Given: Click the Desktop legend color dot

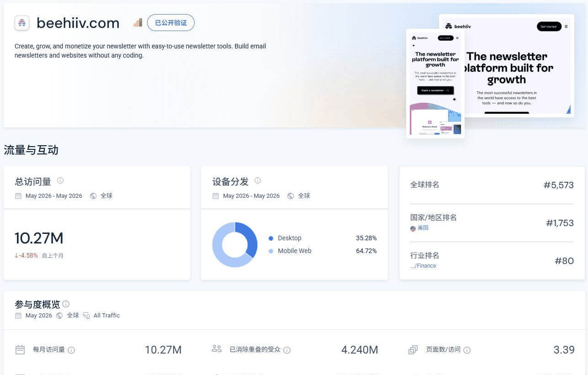Looking at the screenshot, I should 271,238.
